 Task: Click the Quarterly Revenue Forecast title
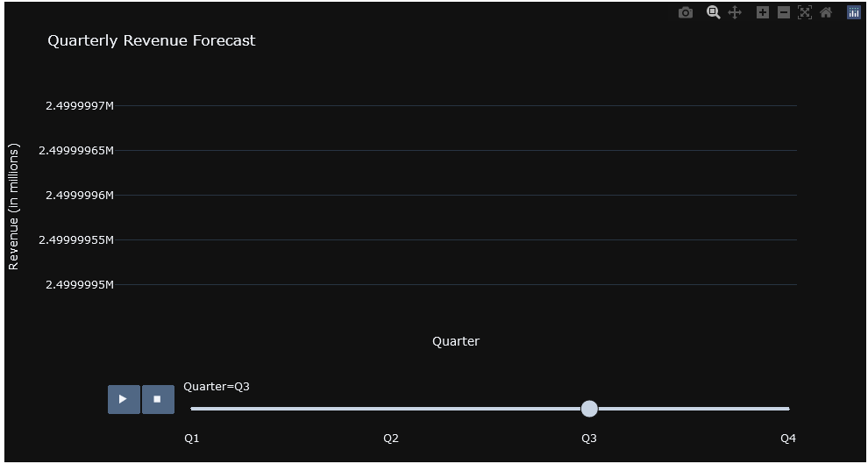[152, 41]
